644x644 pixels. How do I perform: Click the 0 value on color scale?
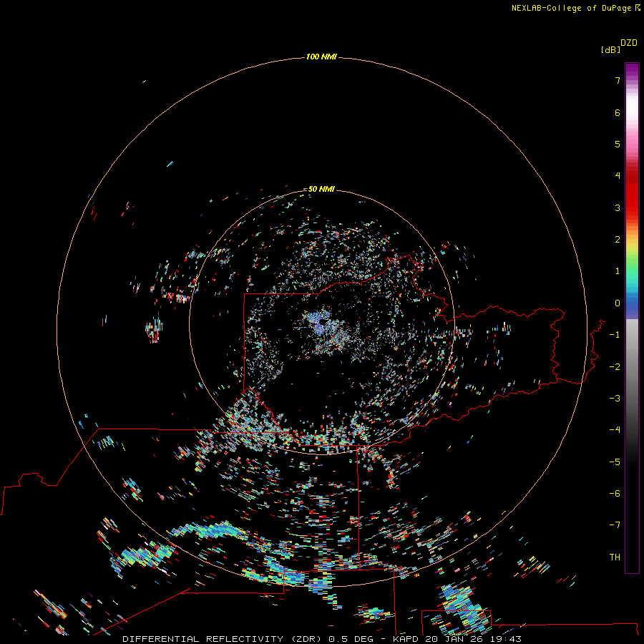click(x=618, y=303)
